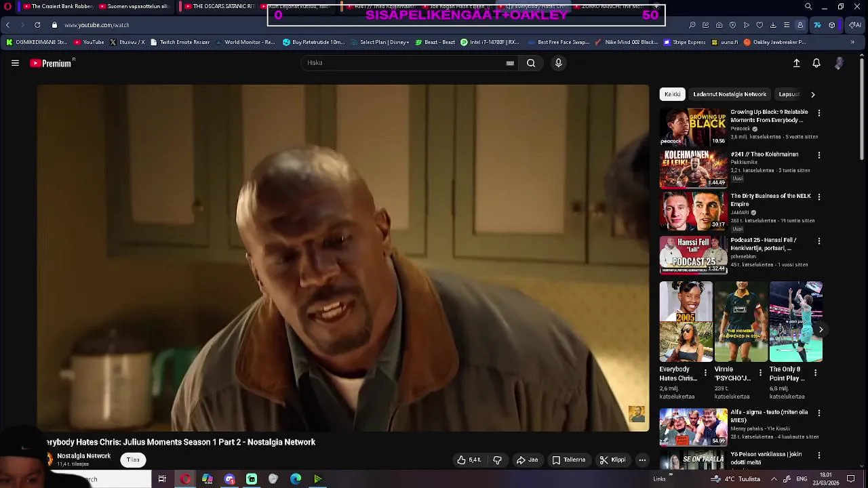Select the Kaikki filter chip
This screenshot has height=488, width=868.
(x=673, y=94)
